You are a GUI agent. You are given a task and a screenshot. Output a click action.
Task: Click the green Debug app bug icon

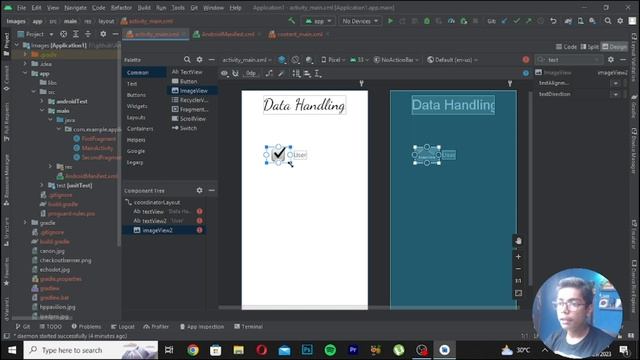427,21
